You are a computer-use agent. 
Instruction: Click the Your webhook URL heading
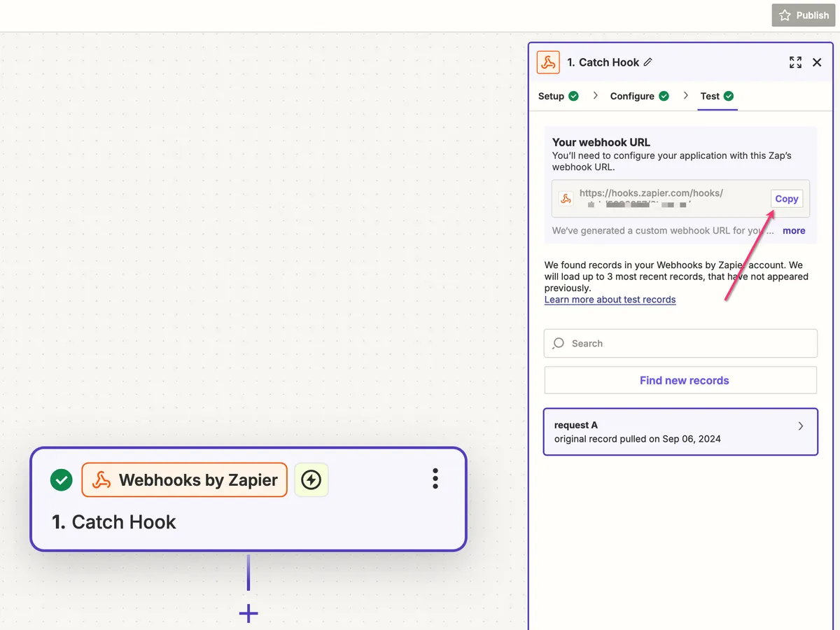coord(601,142)
